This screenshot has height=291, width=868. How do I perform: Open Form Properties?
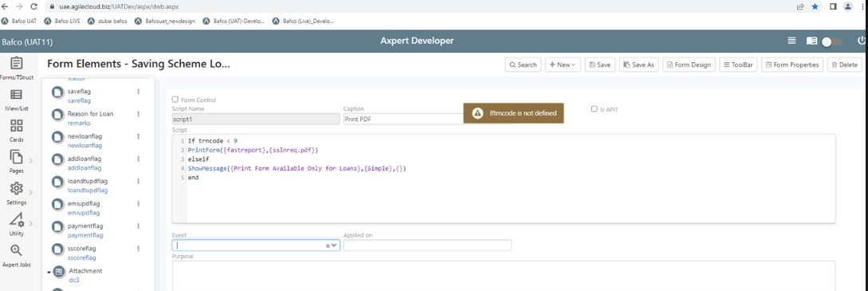[792, 65]
